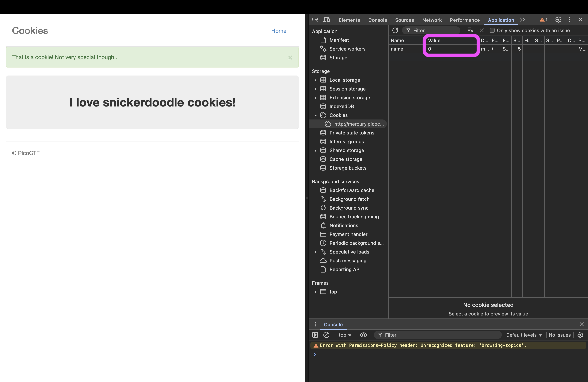Viewport: 588px width, 382px height.
Task: Open DevTools settings gear
Action: (558, 20)
